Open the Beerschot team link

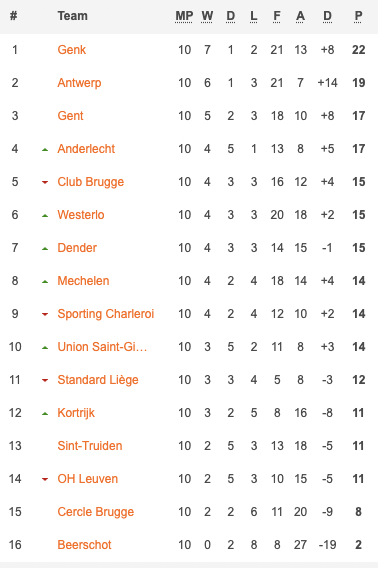pos(84,545)
